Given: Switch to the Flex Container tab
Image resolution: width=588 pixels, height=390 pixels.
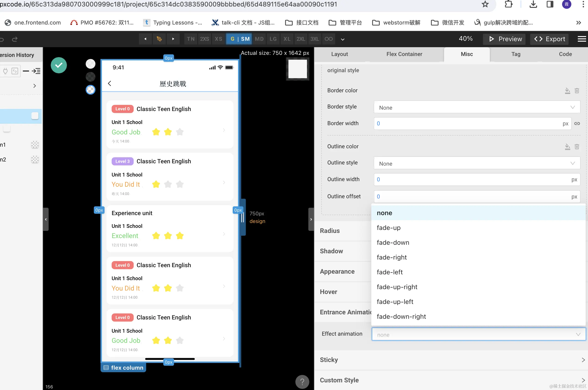Looking at the screenshot, I should [x=404, y=54].
